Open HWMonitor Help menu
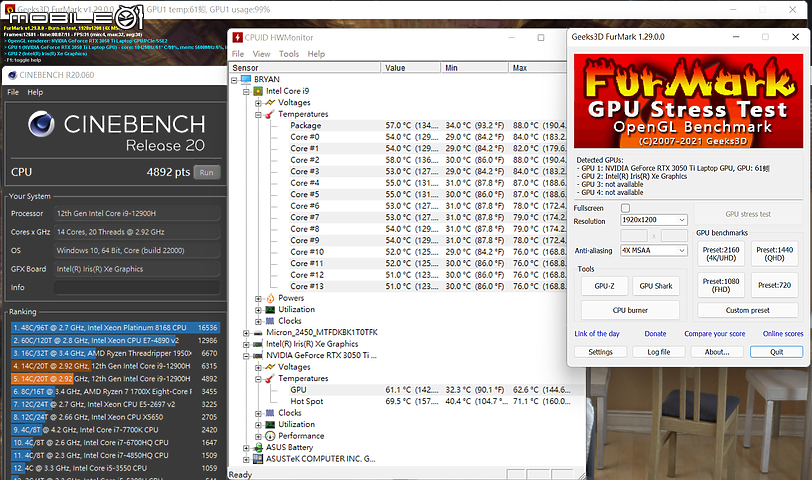Viewport: 812px width, 480px height. [x=316, y=54]
